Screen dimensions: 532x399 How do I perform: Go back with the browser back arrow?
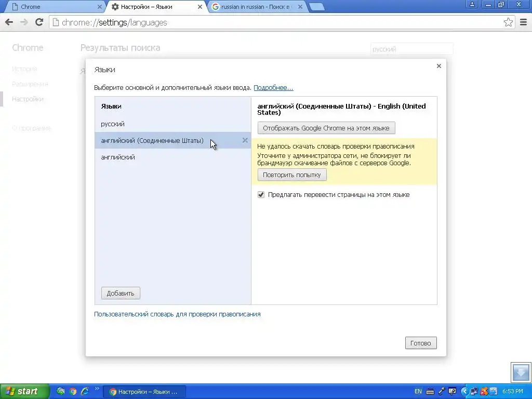(x=9, y=22)
